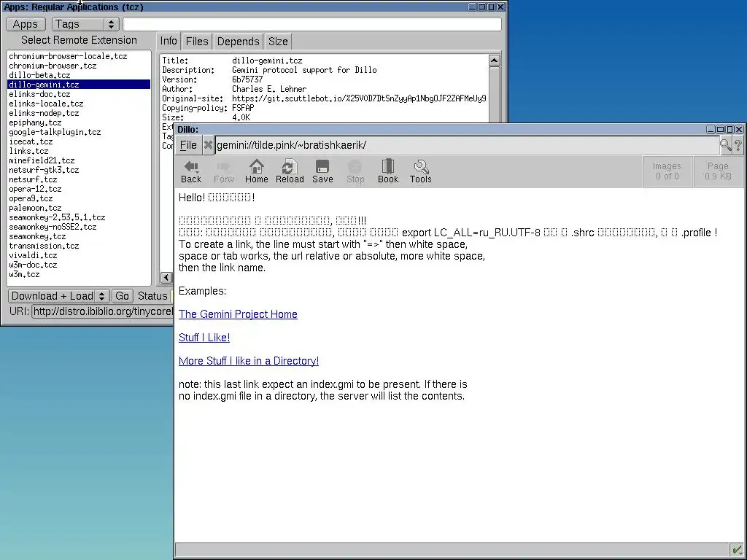This screenshot has height=560, width=747.
Task: Select elinks-nodep.tcz extension
Action: click(79, 113)
